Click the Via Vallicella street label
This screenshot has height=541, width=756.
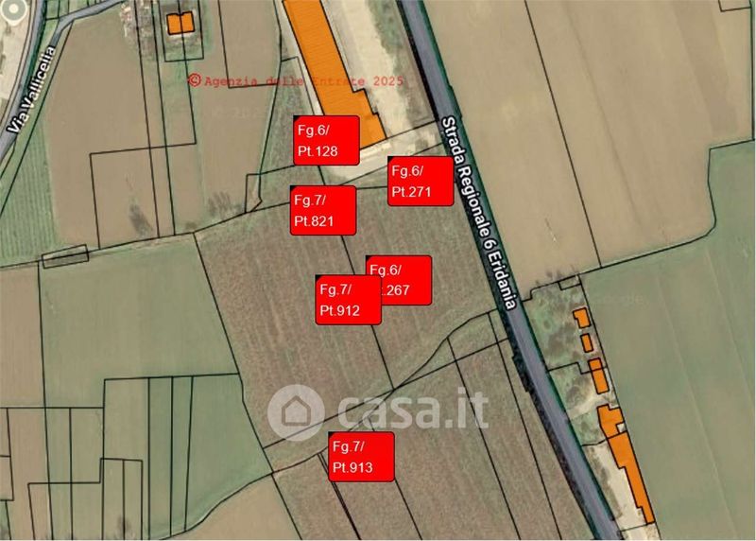(32, 89)
